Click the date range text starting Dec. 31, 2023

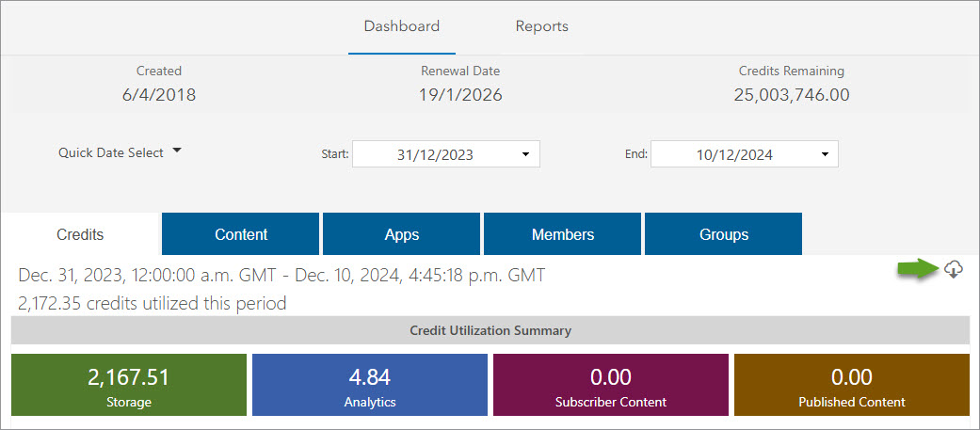[281, 275]
